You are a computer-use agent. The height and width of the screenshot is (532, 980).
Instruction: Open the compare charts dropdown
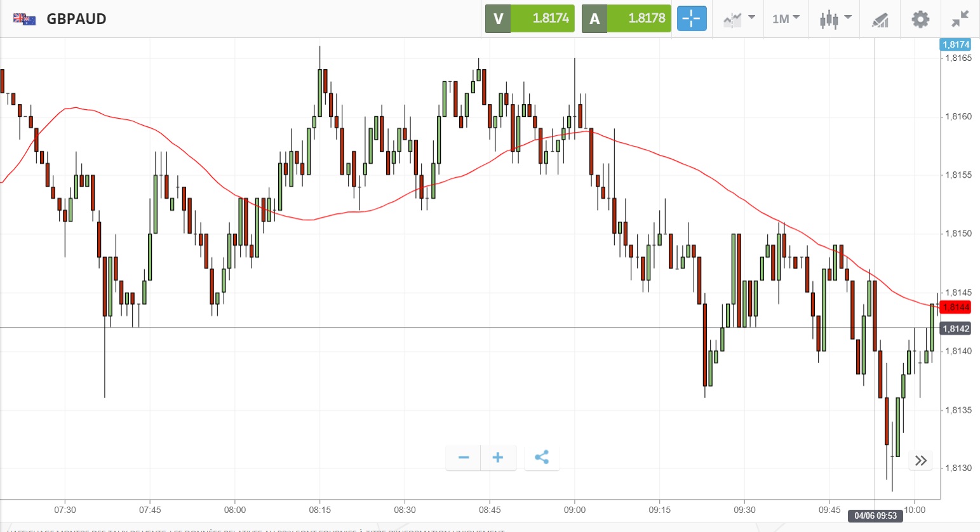coord(739,19)
